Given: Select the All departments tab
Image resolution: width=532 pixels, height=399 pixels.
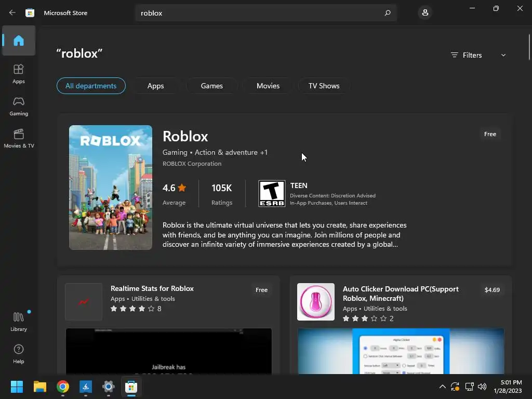Looking at the screenshot, I should (x=91, y=86).
